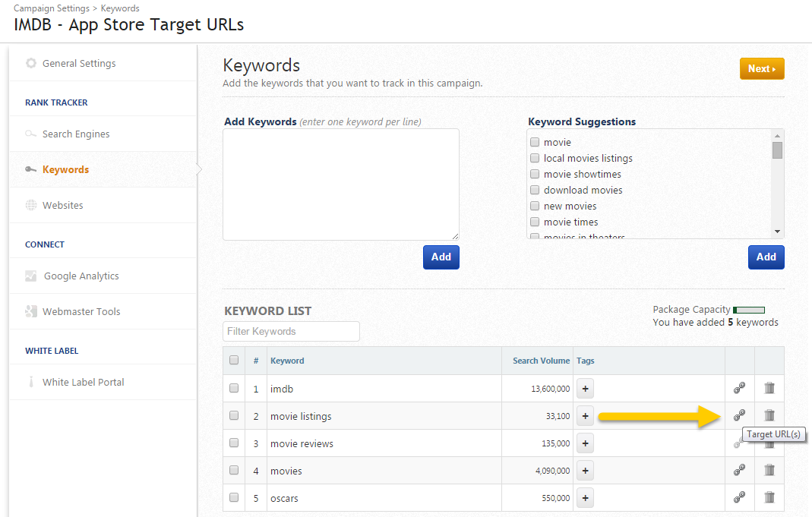The image size is (812, 517).
Task: Open General Settings in sidebar
Action: (x=79, y=64)
